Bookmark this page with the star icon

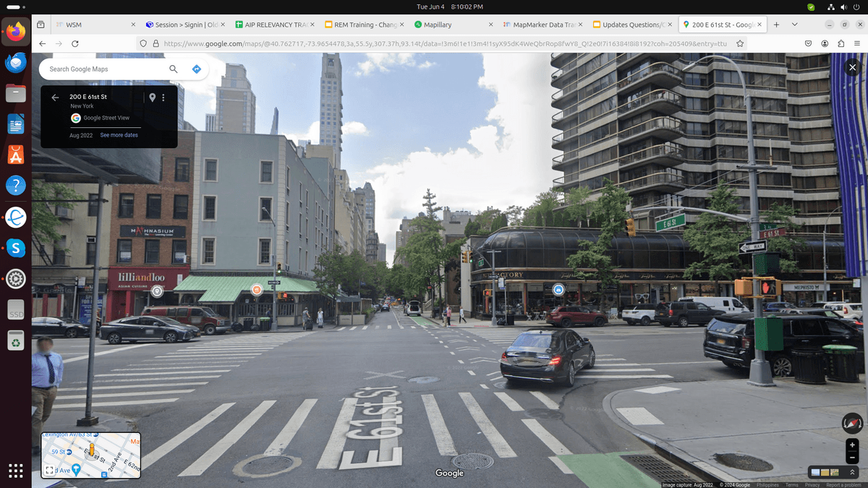(740, 43)
